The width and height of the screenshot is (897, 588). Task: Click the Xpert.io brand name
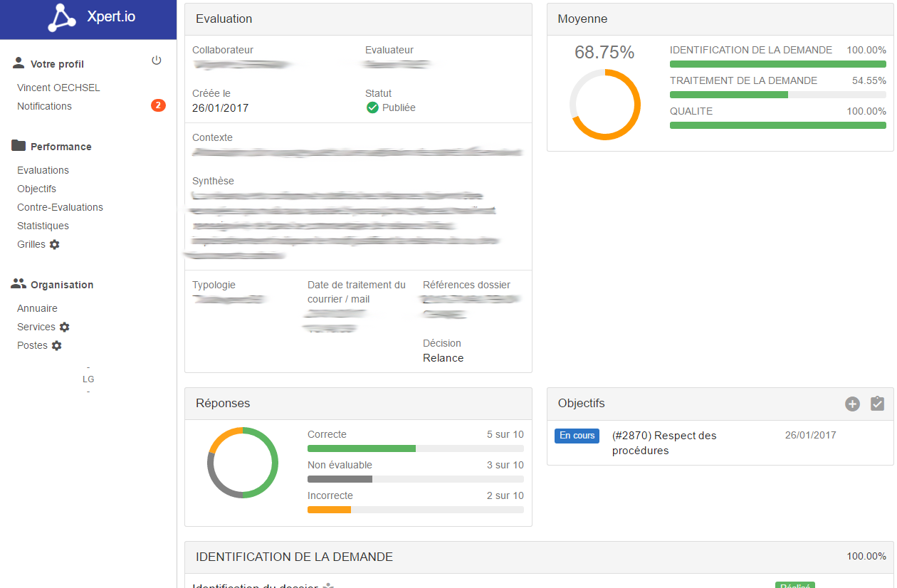(x=112, y=18)
